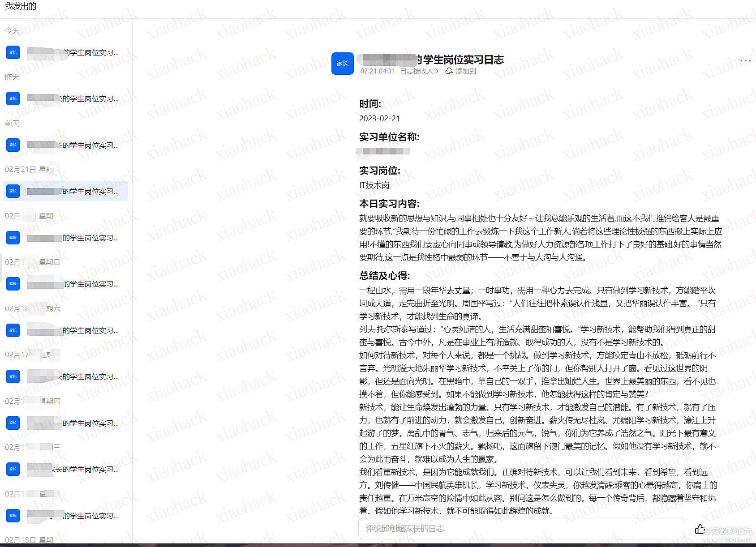Click the 家长 avatar under 前天
Screen dimensions: 756x547
tap(13, 145)
